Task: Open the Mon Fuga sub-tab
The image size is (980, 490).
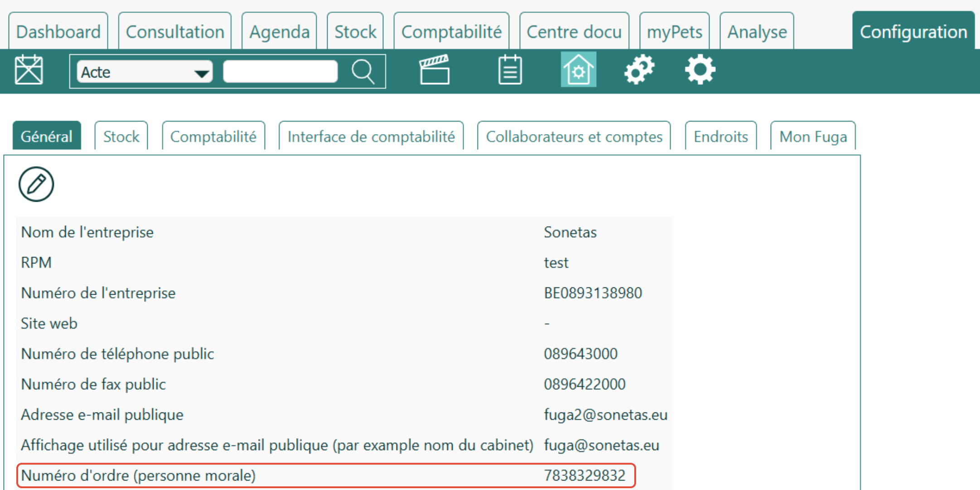Action: tap(813, 136)
